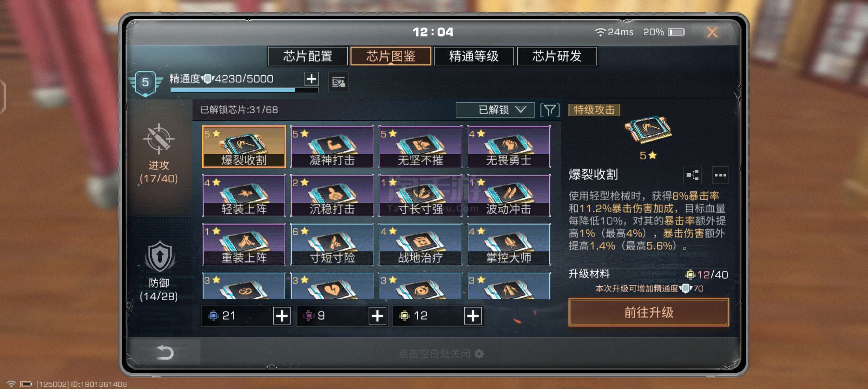This screenshot has width=868, height=389.
Task: Switch to the 精通等级 tab
Action: (474, 56)
